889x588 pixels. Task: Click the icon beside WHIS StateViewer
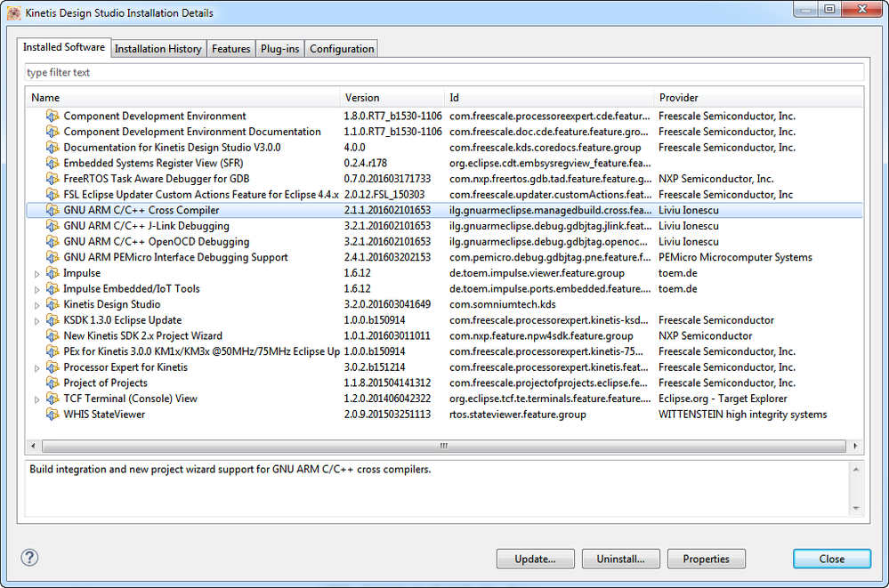[53, 415]
